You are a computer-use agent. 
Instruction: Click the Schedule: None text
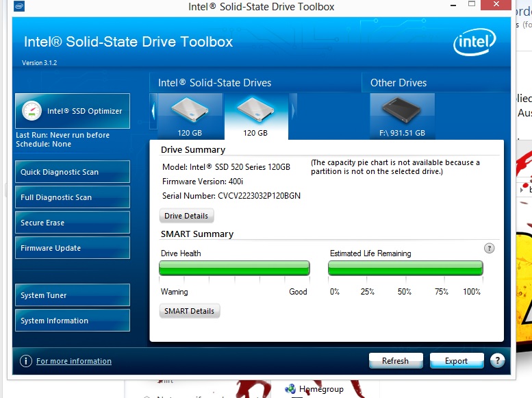43,144
